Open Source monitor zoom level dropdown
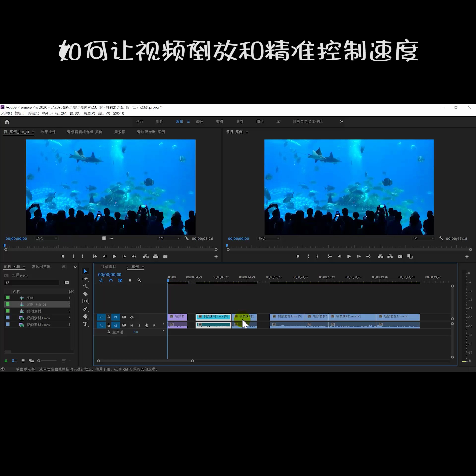476x476 pixels. [x=47, y=238]
